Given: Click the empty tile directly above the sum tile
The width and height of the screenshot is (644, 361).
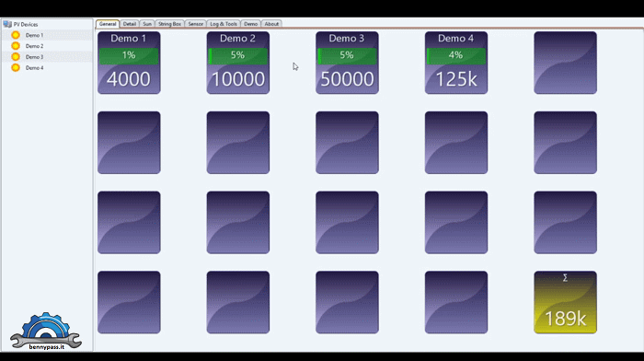Looking at the screenshot, I should click(565, 223).
